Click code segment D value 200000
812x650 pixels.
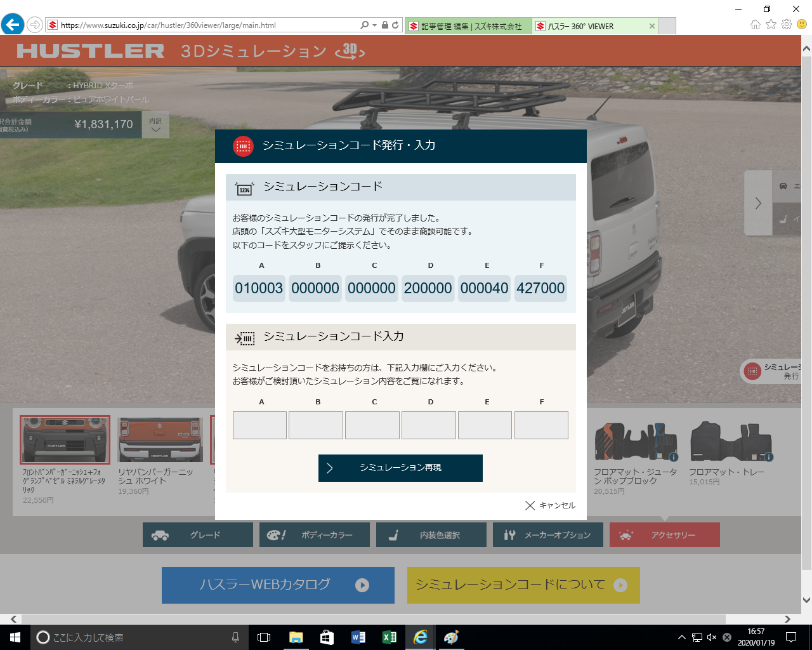(x=428, y=288)
